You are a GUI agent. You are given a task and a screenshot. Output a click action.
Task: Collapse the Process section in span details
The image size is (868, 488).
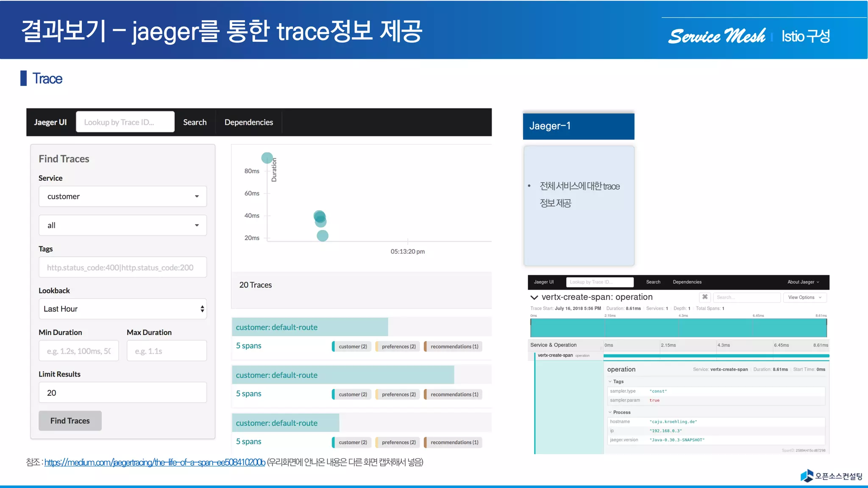click(619, 413)
